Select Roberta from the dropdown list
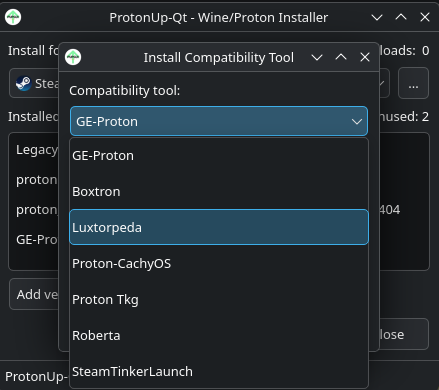 pyautogui.click(x=219, y=335)
